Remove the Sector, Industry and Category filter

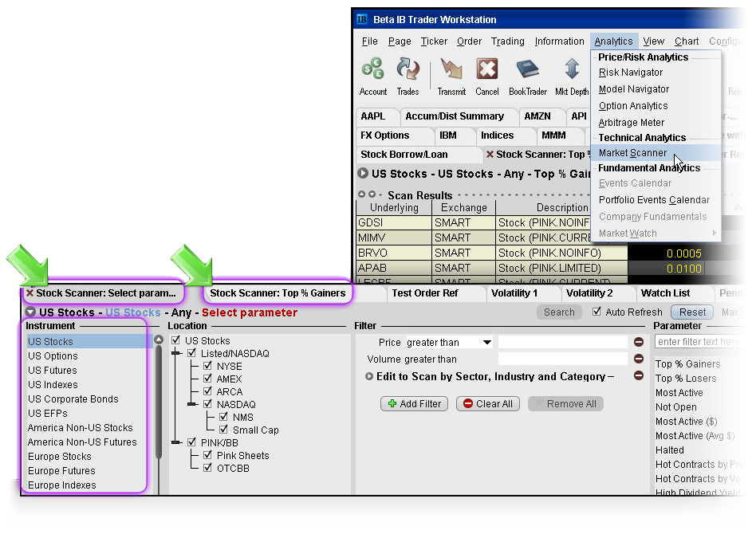(x=639, y=375)
